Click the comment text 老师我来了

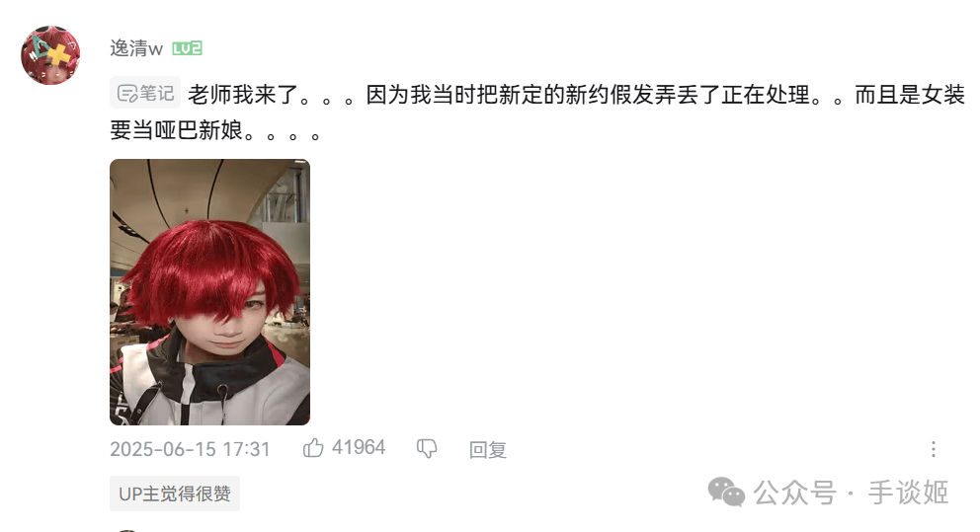tap(243, 95)
